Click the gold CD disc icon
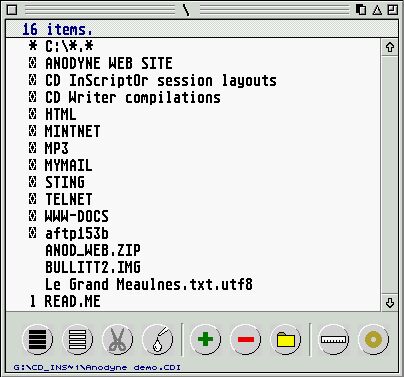404x377 pixels. point(373,340)
